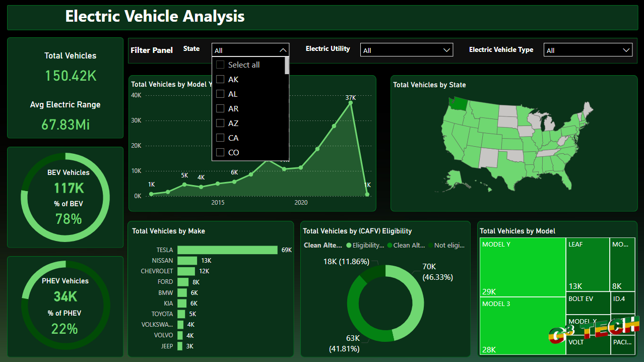Check the AK state option
The width and height of the screenshot is (644, 362).
[220, 79]
